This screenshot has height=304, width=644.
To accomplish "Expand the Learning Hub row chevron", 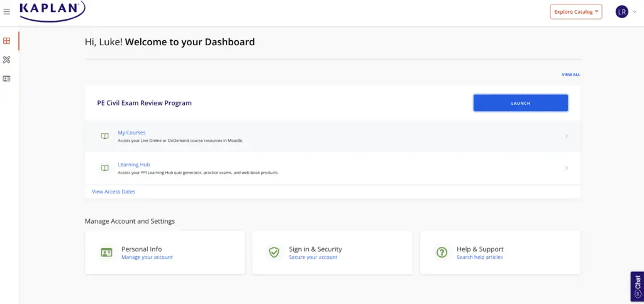I will click(x=567, y=168).
